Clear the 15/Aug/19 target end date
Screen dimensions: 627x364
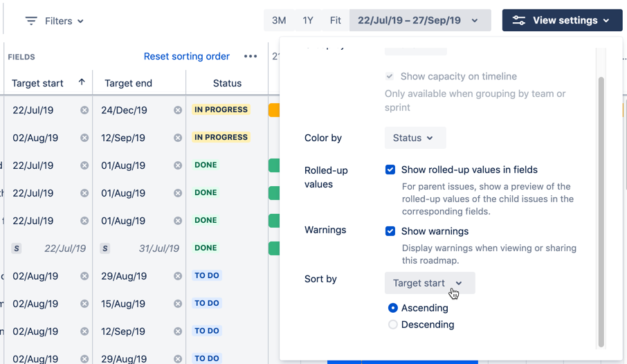tap(178, 304)
